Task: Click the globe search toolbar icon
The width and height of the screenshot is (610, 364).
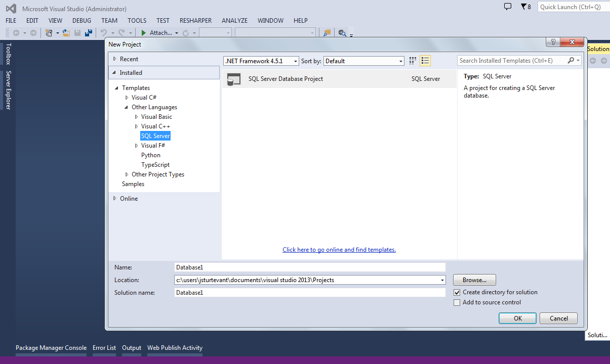Action: coord(342,33)
